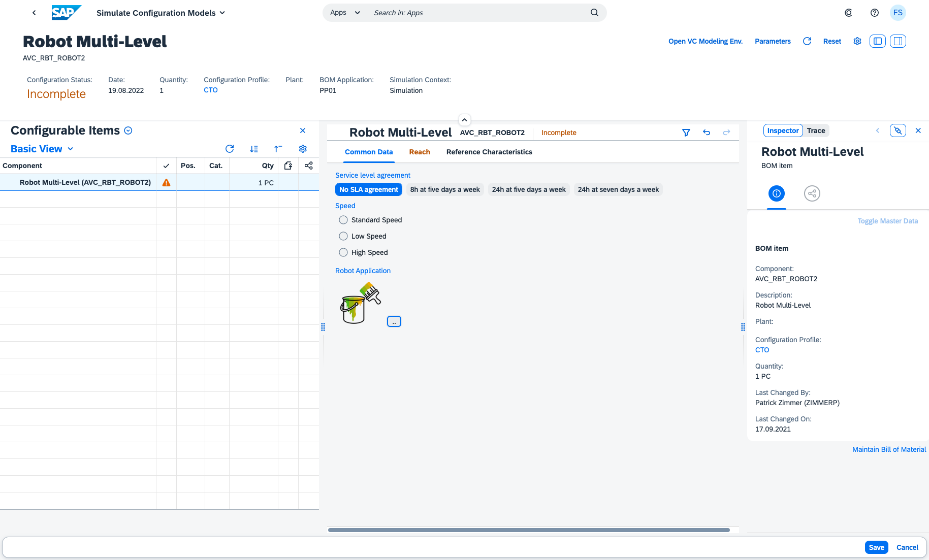Collapse the header with the chevron
The image size is (929, 560).
[464, 120]
